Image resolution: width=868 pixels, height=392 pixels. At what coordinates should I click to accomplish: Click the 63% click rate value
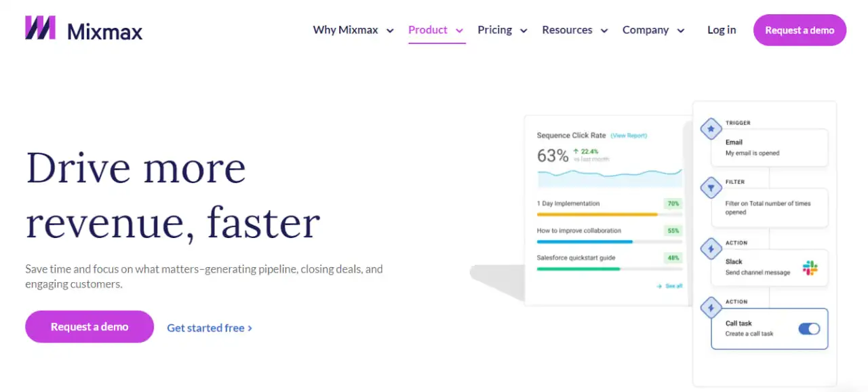(x=553, y=156)
